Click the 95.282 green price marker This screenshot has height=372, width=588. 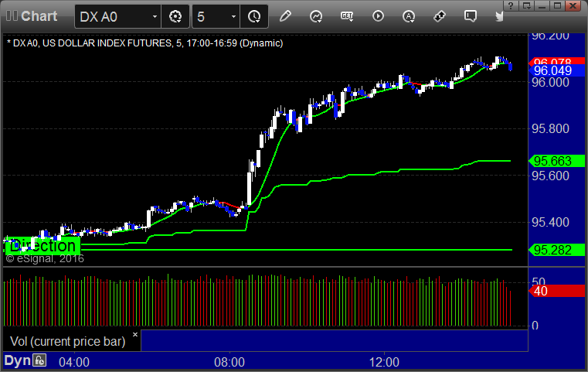coord(557,250)
